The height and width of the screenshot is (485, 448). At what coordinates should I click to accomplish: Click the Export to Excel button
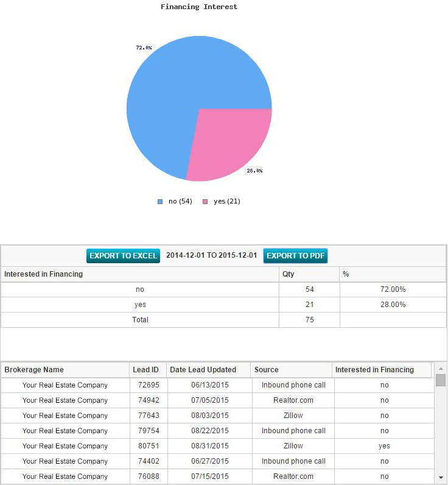[x=123, y=256]
